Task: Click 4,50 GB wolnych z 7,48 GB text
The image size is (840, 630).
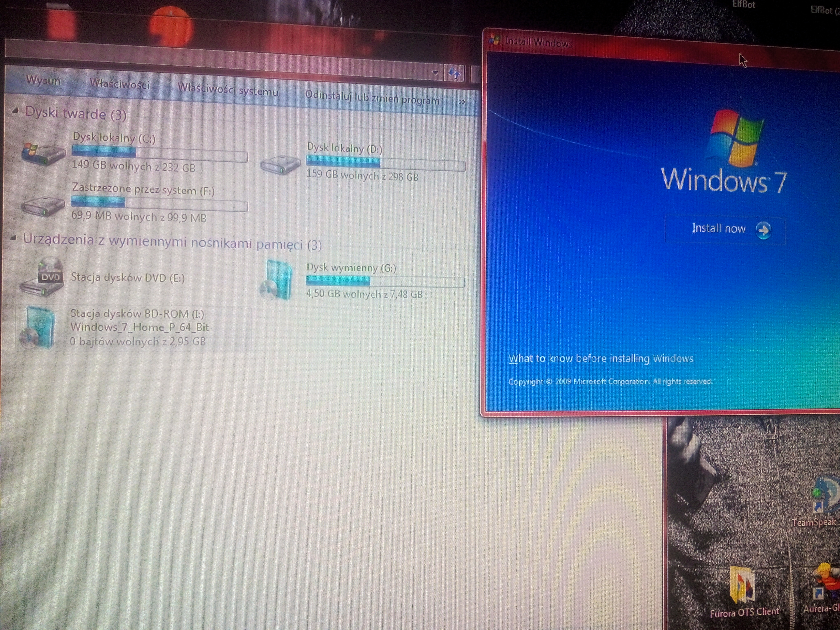Action: 364,294
